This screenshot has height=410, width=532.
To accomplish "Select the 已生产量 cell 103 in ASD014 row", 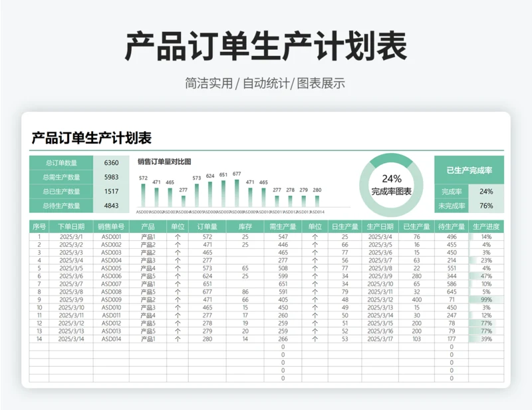I will coord(417,339).
